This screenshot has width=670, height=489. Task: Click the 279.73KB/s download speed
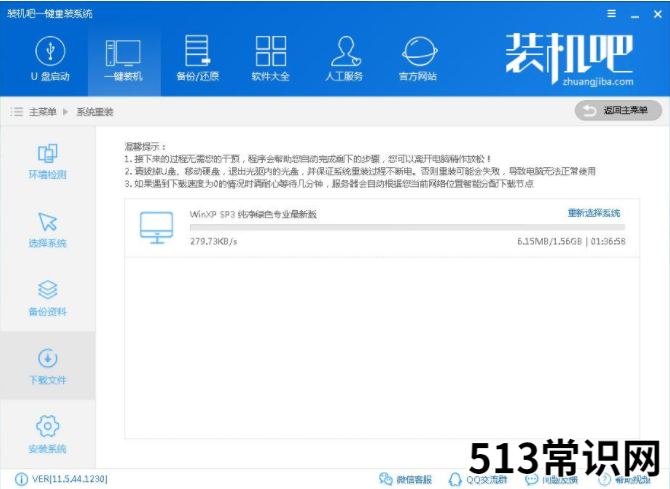pyautogui.click(x=214, y=242)
